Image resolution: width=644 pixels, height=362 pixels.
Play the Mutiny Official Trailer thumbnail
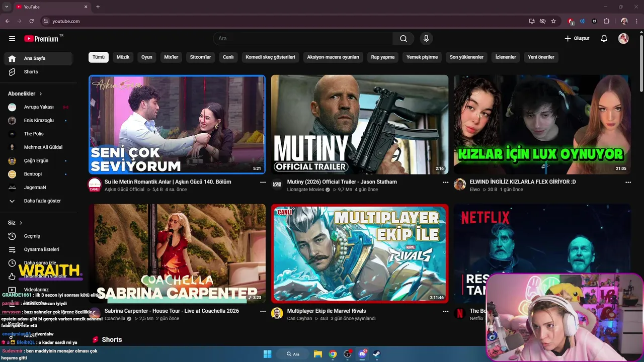(360, 125)
